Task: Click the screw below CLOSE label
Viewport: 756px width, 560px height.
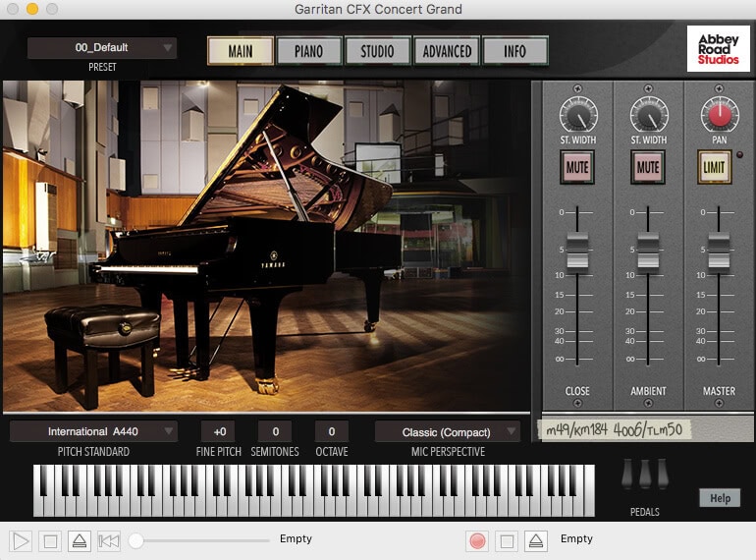Action: [577, 403]
